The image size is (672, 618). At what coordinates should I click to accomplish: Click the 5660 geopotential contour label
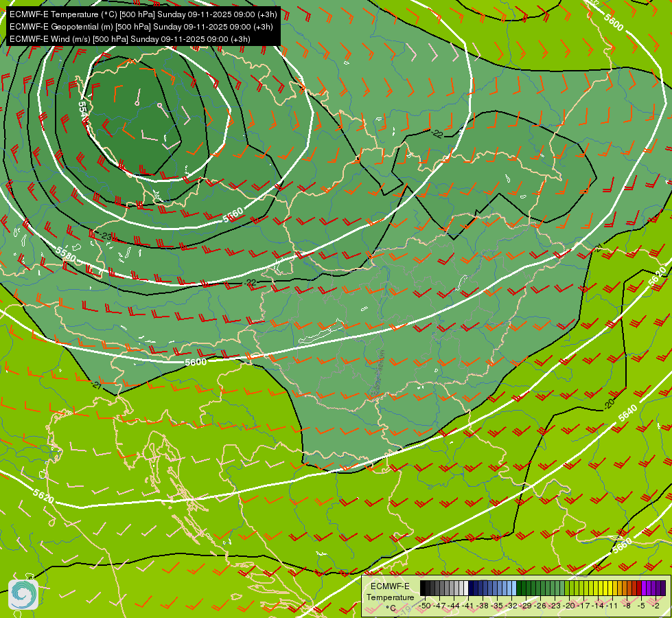[x=622, y=545]
